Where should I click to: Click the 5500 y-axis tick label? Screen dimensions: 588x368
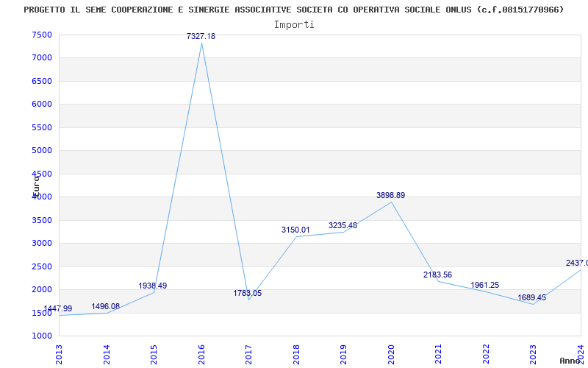click(42, 127)
